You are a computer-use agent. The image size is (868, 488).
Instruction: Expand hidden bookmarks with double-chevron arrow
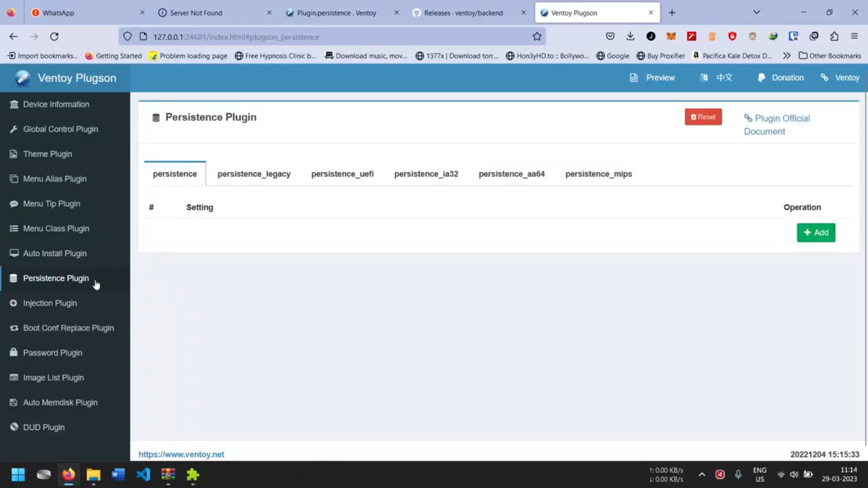coord(787,56)
